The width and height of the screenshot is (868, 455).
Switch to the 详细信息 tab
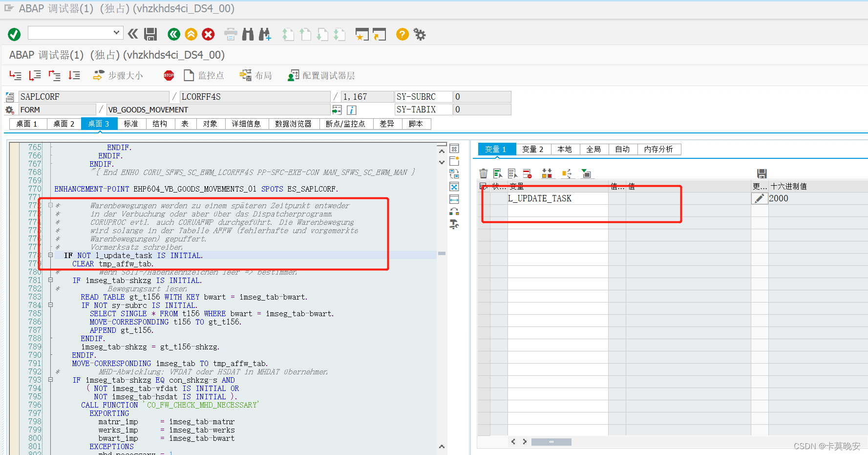(246, 124)
